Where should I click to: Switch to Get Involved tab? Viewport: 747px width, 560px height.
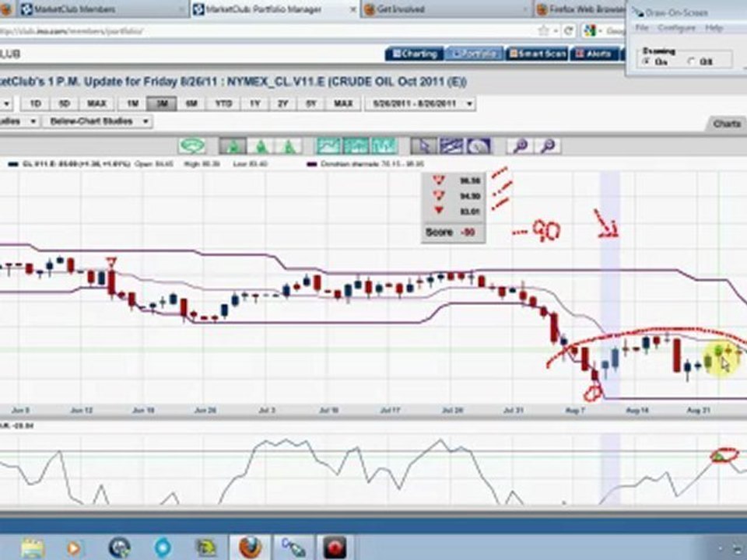(x=447, y=9)
